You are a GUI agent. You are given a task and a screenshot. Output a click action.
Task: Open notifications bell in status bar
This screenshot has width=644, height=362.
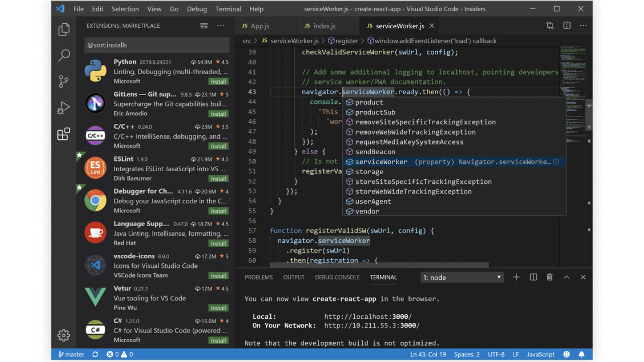pyautogui.click(x=581, y=354)
